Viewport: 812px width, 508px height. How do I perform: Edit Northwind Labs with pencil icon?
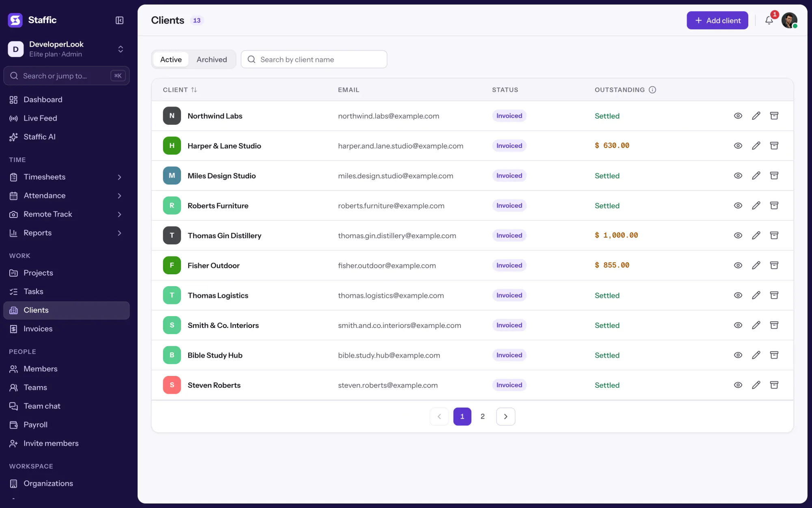tap(756, 116)
